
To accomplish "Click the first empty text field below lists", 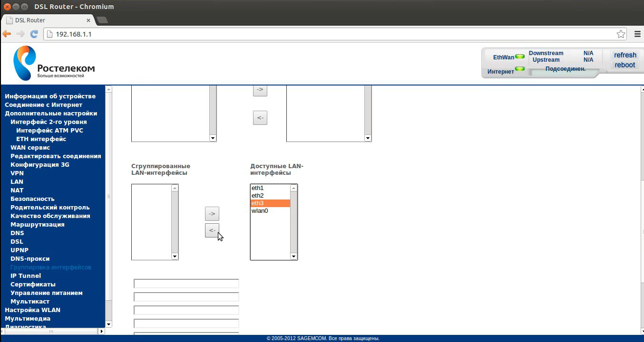I will click(186, 284).
